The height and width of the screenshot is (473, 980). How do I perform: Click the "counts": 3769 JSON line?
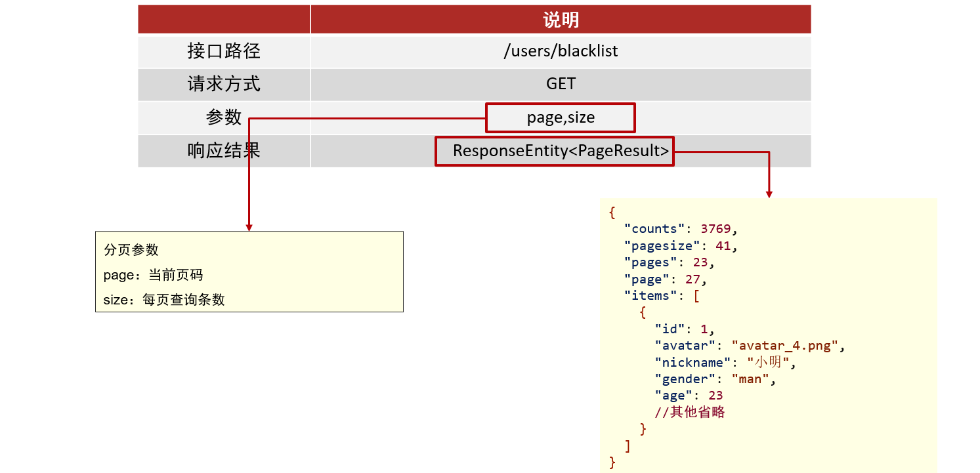pos(681,229)
